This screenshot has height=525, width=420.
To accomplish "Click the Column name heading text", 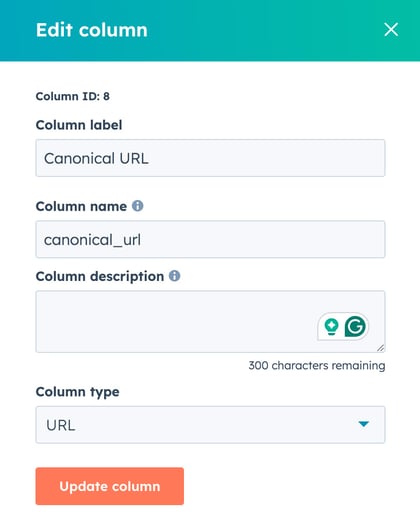I will [81, 206].
